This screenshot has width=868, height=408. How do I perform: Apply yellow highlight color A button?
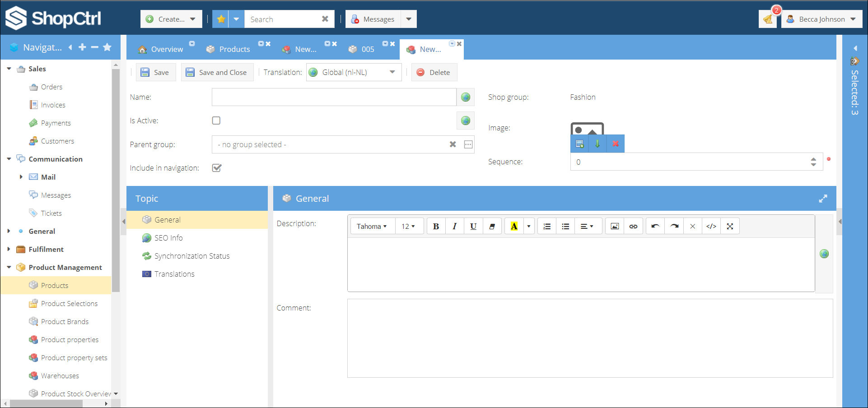514,226
